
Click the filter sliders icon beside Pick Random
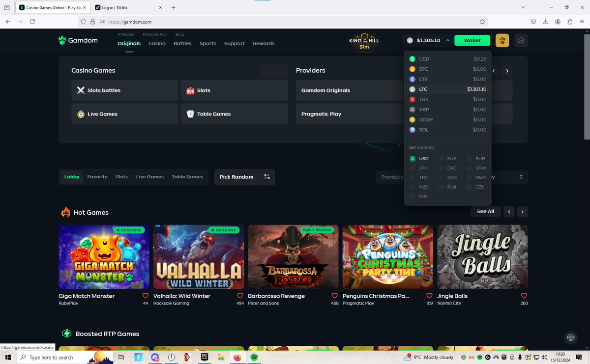click(x=267, y=177)
